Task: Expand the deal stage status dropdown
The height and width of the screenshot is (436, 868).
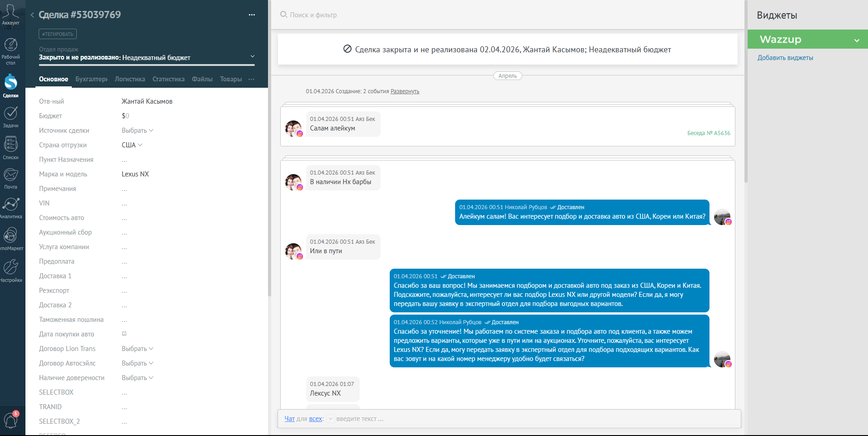Action: (253, 56)
